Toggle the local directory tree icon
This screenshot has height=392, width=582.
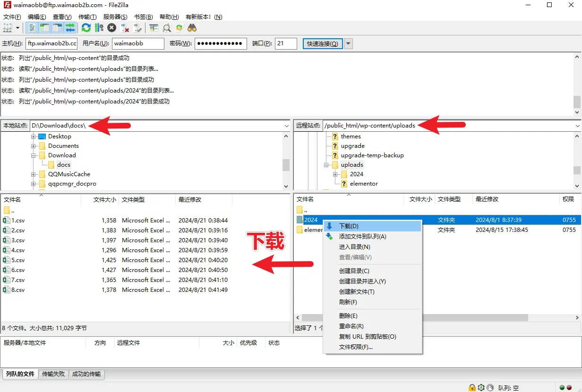(45, 28)
